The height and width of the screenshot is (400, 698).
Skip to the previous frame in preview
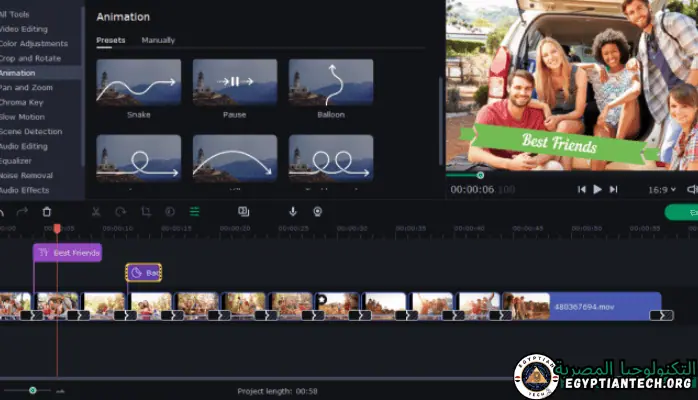580,189
